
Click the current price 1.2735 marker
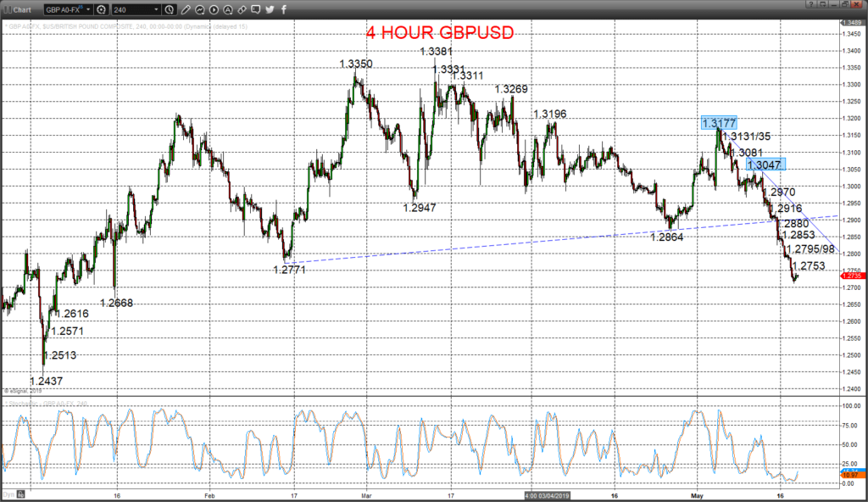point(851,276)
